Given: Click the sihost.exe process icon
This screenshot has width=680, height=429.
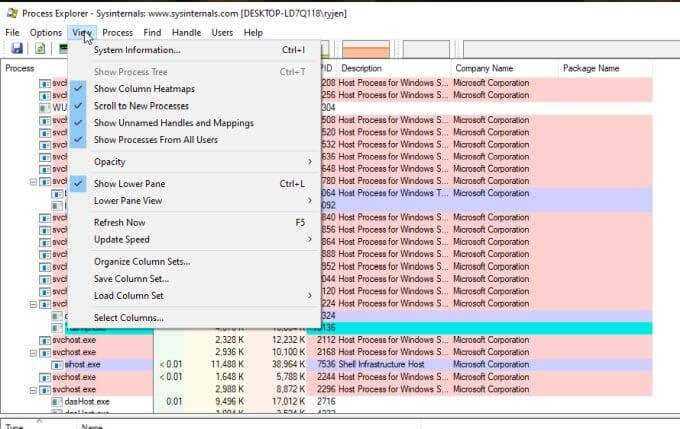Looking at the screenshot, I should tap(57, 365).
